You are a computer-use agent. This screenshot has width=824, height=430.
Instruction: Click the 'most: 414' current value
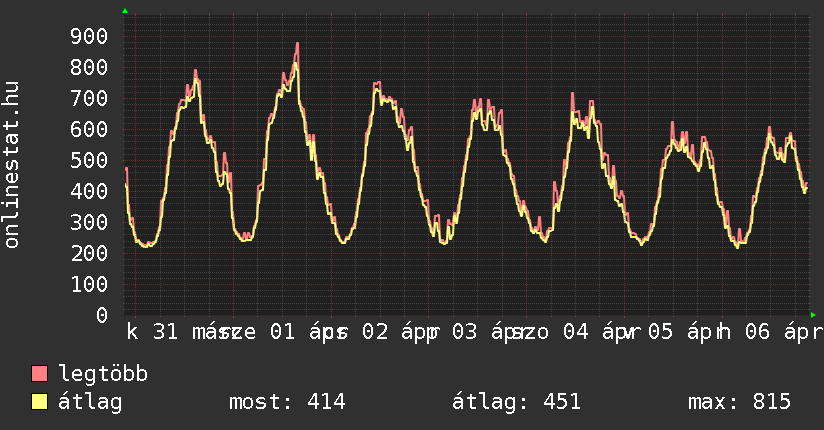click(287, 402)
